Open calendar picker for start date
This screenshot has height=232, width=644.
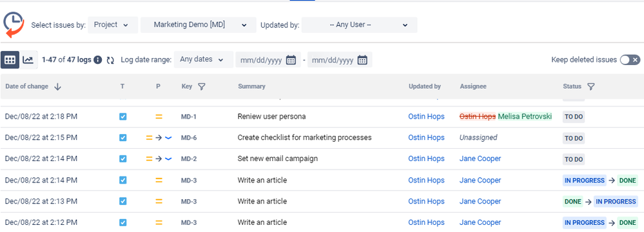pyautogui.click(x=291, y=60)
